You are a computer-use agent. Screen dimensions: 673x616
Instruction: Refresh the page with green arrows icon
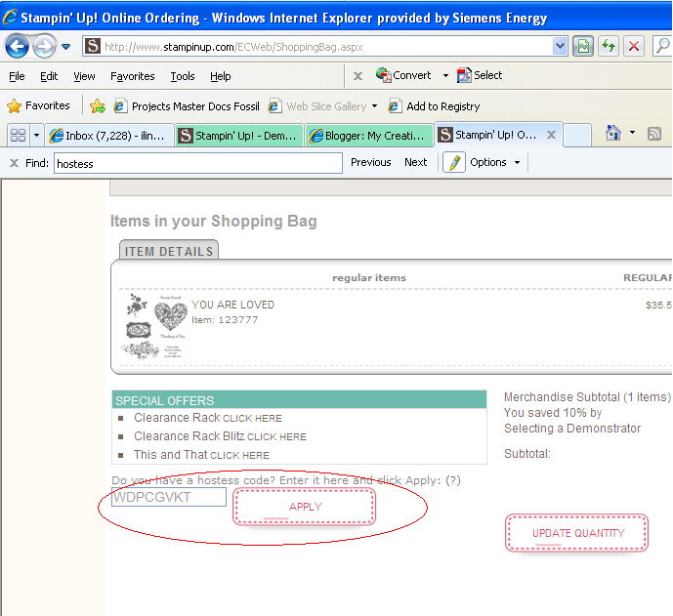pos(609,46)
